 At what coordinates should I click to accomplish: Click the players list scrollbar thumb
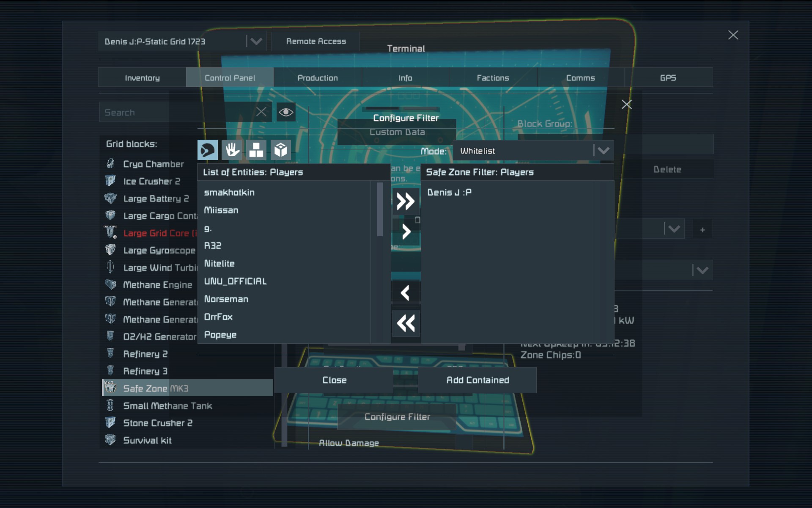[380, 210]
